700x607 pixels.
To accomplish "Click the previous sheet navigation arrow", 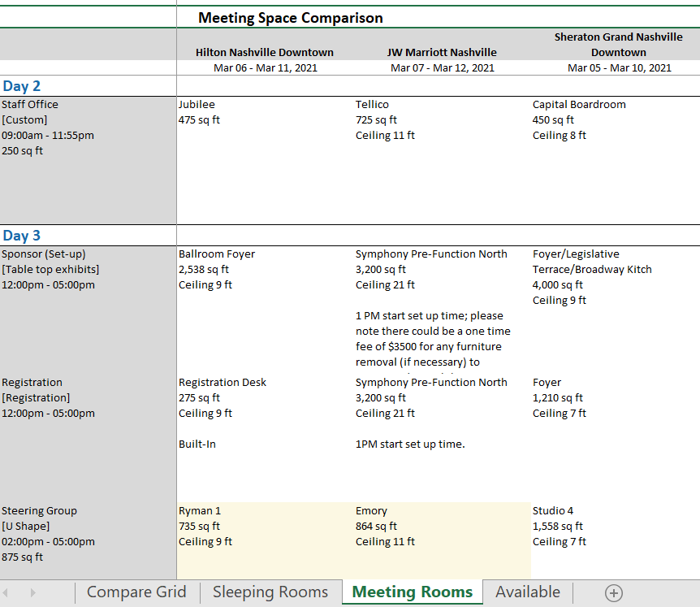I will (10, 592).
